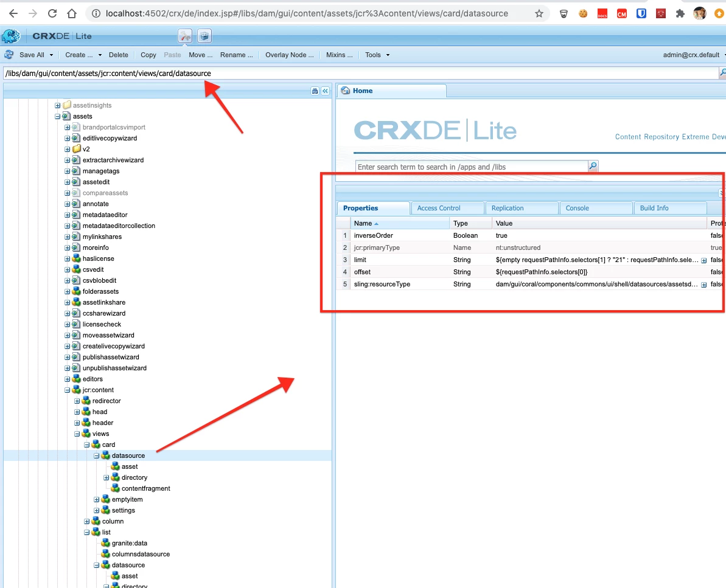The image size is (726, 588).
Task: Expand the emptyitem tree node
Action: pos(96,499)
